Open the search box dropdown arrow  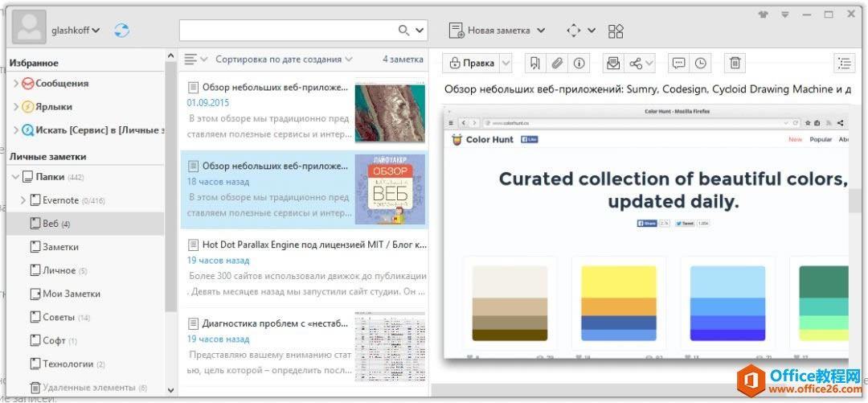tap(420, 30)
